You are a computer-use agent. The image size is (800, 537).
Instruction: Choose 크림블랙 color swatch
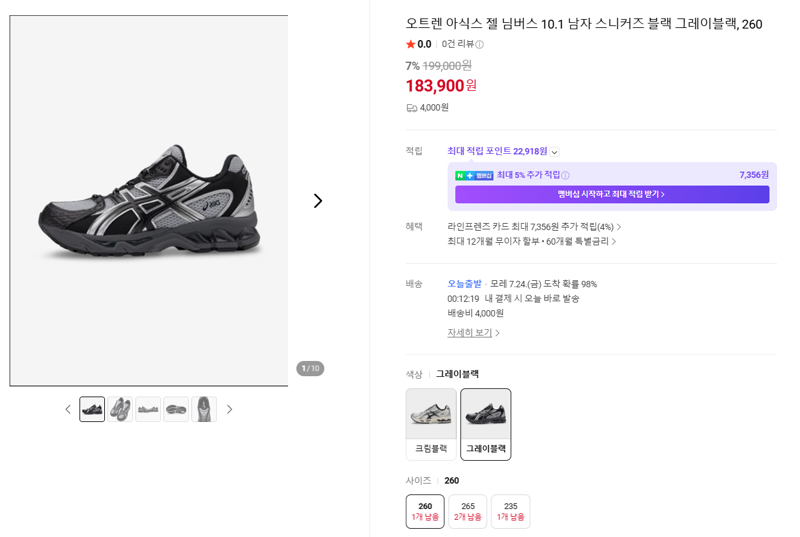coord(431,424)
